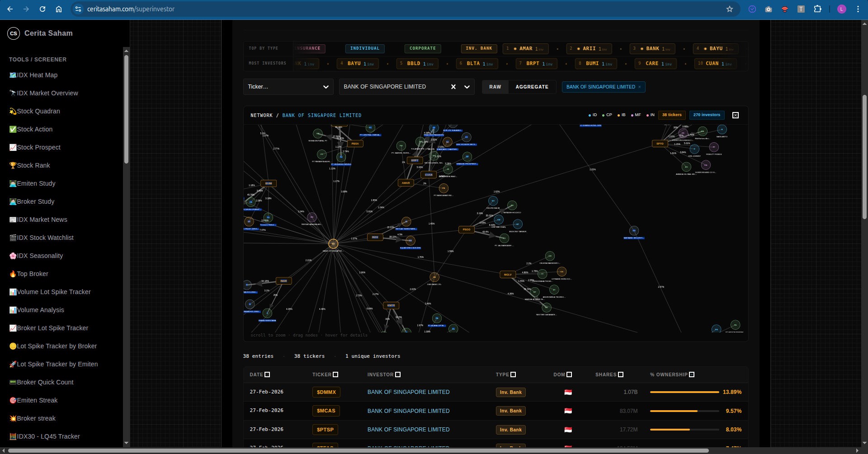
Task: Click the Cerita Saham logo icon
Action: tap(14, 33)
